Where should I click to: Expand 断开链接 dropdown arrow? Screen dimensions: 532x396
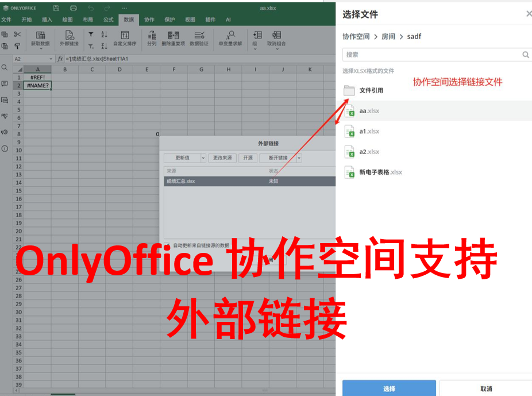pos(299,158)
